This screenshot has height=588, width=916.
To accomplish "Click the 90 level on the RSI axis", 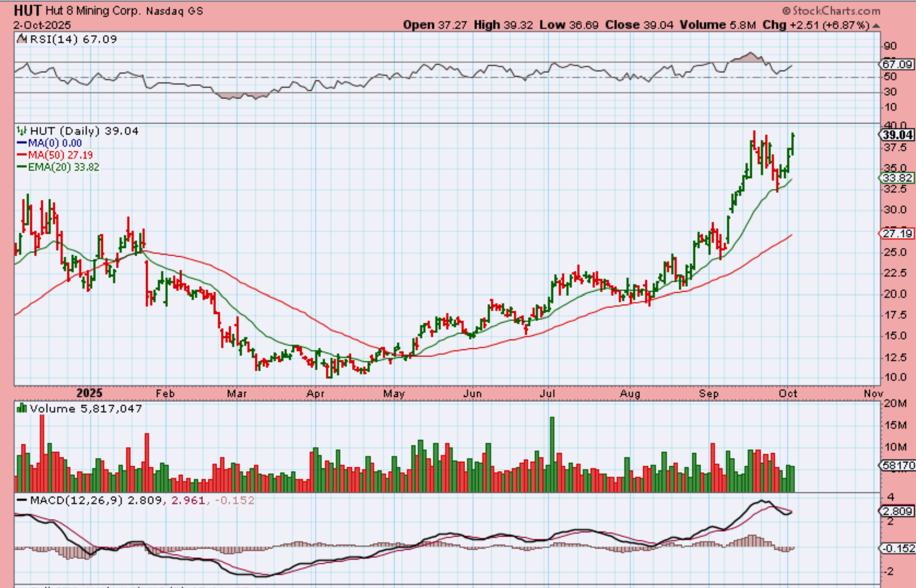I will coord(890,46).
